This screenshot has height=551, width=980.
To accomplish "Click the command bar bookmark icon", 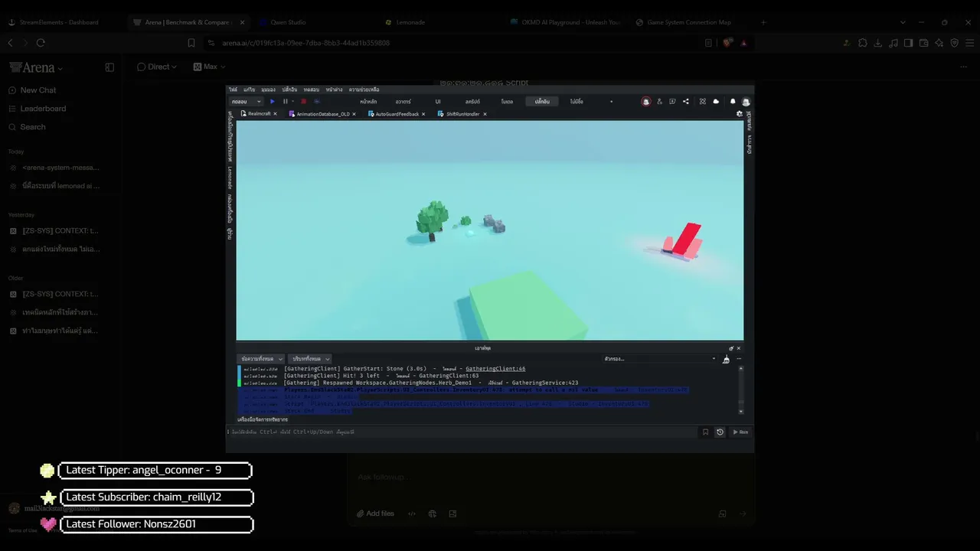I will [x=705, y=432].
